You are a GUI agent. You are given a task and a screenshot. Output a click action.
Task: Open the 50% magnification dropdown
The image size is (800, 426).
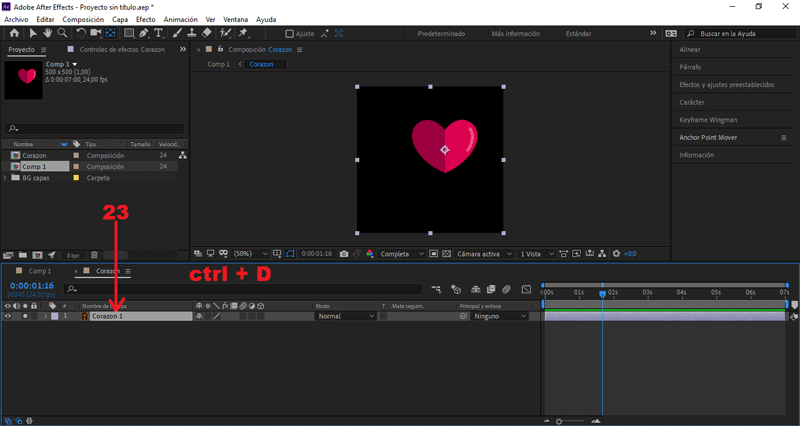click(250, 254)
